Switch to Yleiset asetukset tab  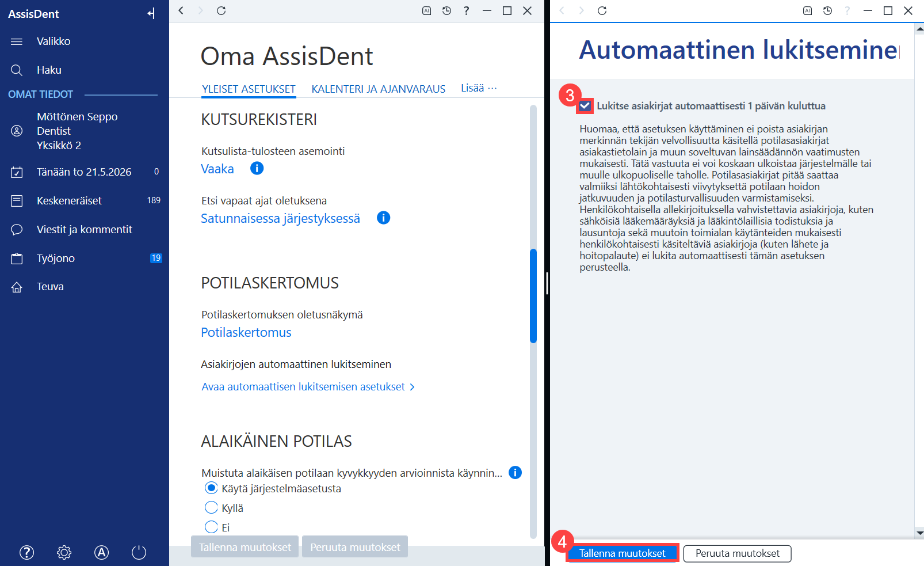pyautogui.click(x=249, y=89)
